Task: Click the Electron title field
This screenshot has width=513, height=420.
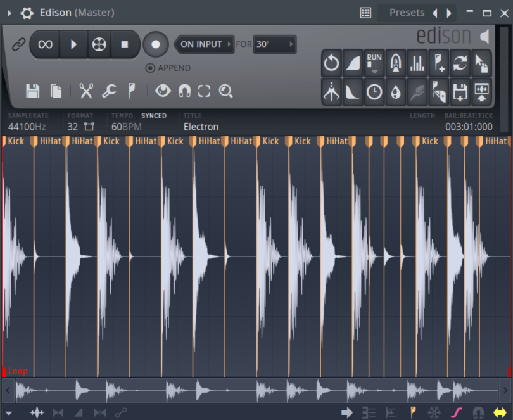Action: 201,127
